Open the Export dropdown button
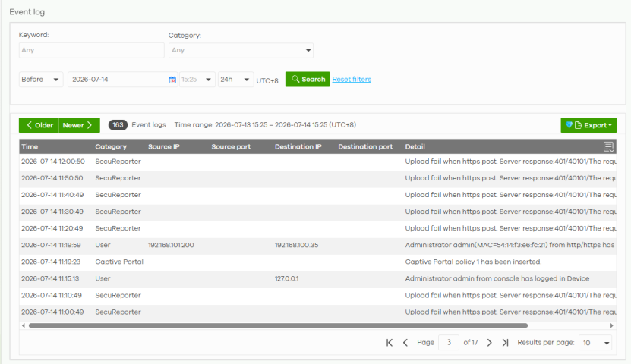Screen dimensions: 631x364 pos(588,125)
